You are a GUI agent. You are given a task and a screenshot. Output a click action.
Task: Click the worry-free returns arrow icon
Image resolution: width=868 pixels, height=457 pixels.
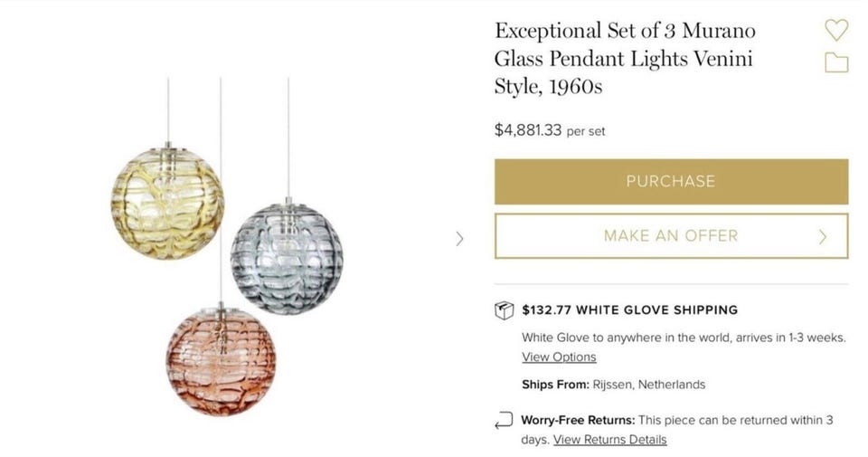[504, 421]
